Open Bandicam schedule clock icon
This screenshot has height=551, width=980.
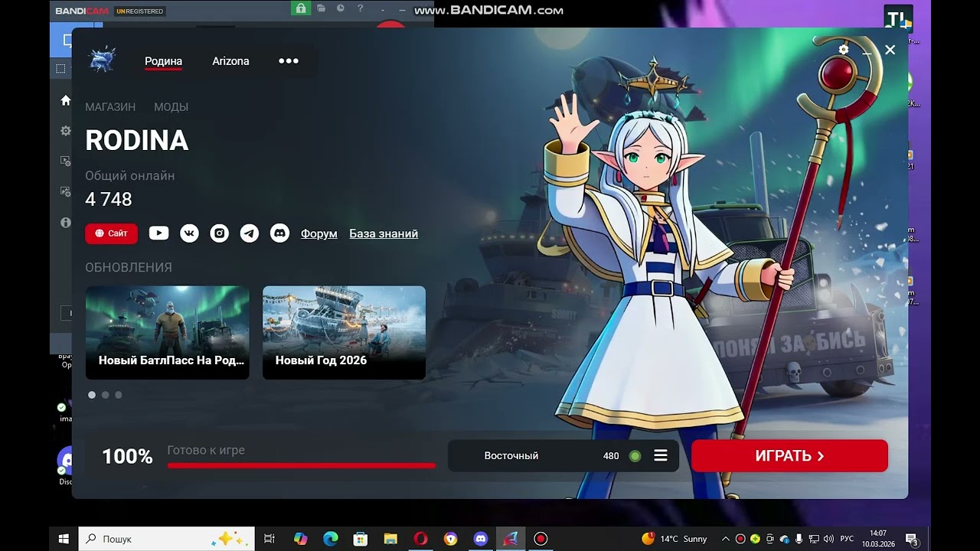pyautogui.click(x=340, y=8)
